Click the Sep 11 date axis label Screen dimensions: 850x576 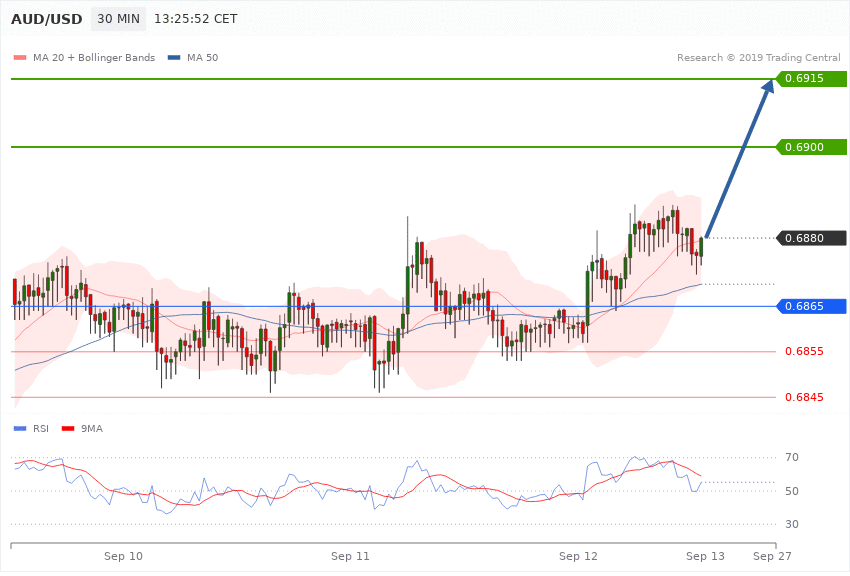350,556
